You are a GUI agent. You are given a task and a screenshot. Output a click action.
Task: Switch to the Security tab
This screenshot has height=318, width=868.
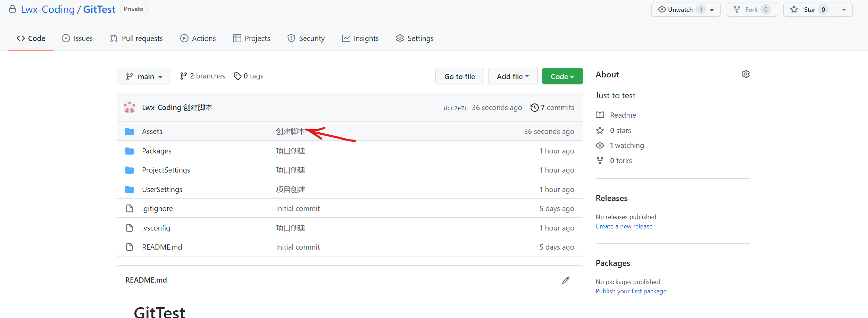[306, 38]
